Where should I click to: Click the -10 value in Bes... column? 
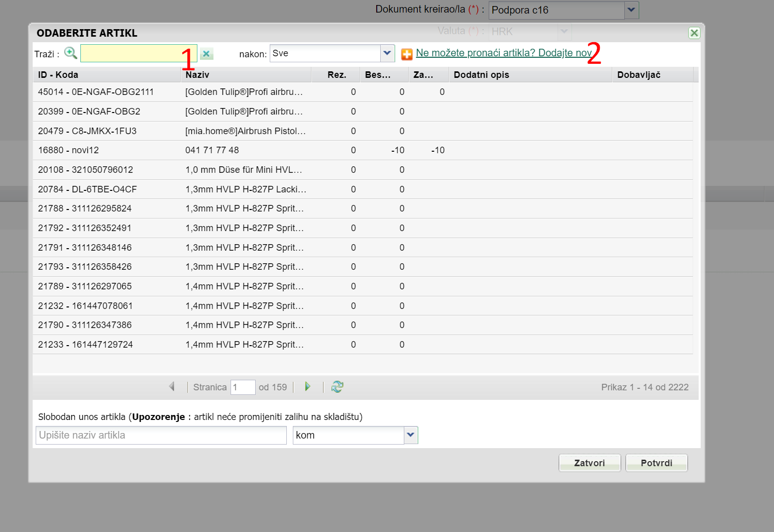click(x=398, y=150)
